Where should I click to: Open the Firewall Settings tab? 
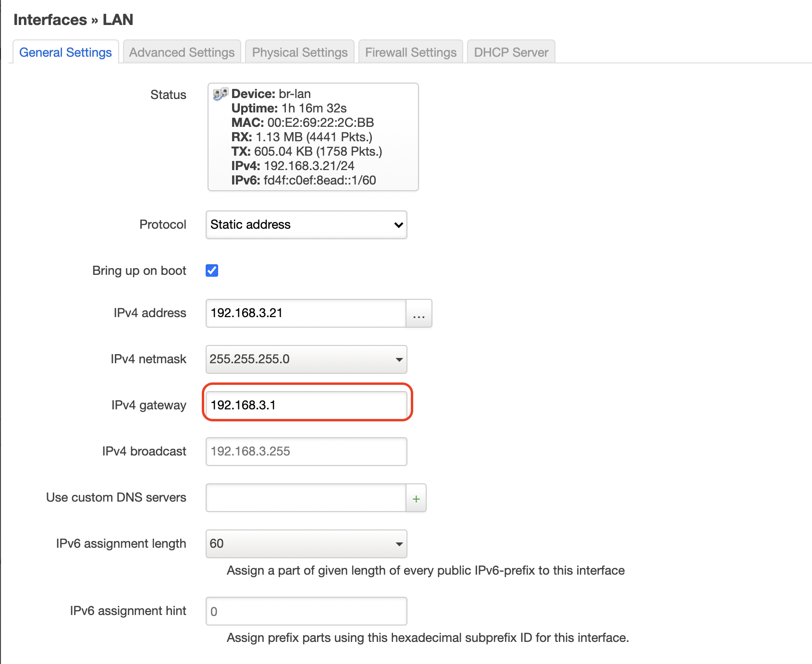coord(411,52)
